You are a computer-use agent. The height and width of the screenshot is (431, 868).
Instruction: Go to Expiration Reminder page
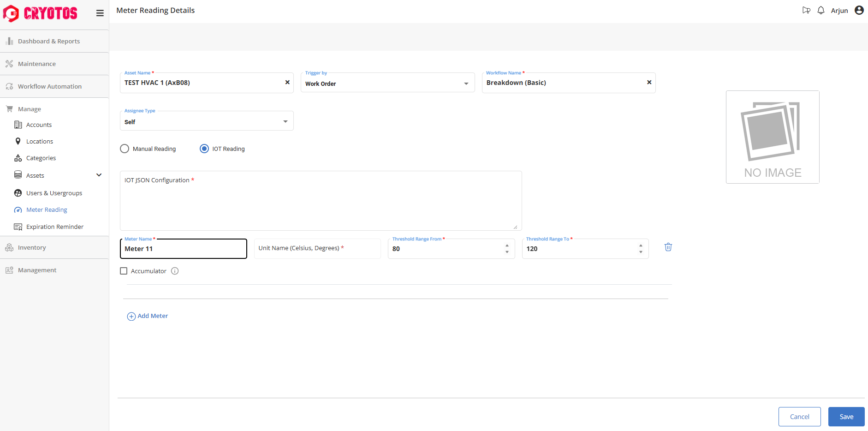tap(54, 227)
